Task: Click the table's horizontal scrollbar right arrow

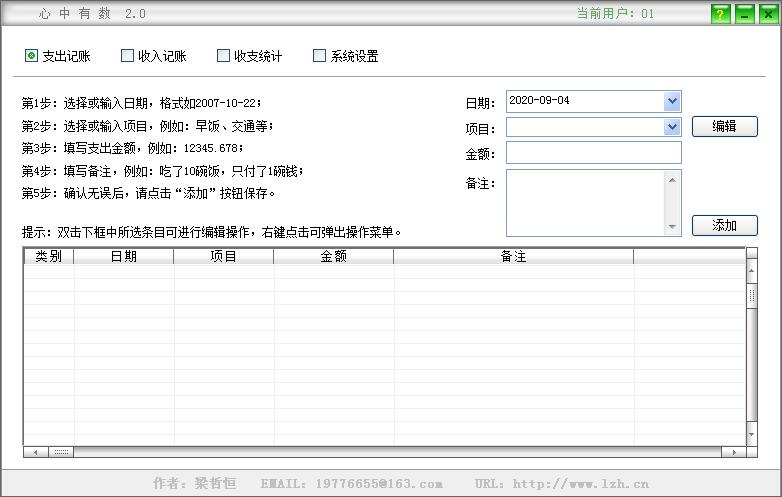Action: [737, 452]
